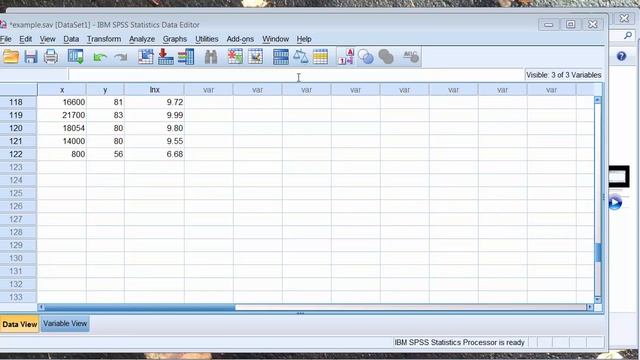Click the blue help question mark in background window
640x360 pixels.
pyautogui.click(x=621, y=56)
